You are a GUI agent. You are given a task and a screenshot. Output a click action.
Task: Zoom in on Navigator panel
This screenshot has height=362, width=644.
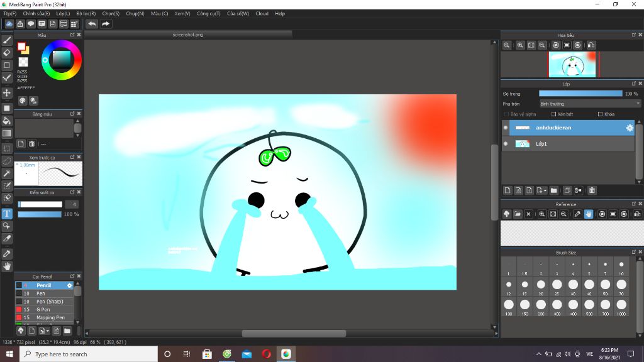(x=520, y=45)
